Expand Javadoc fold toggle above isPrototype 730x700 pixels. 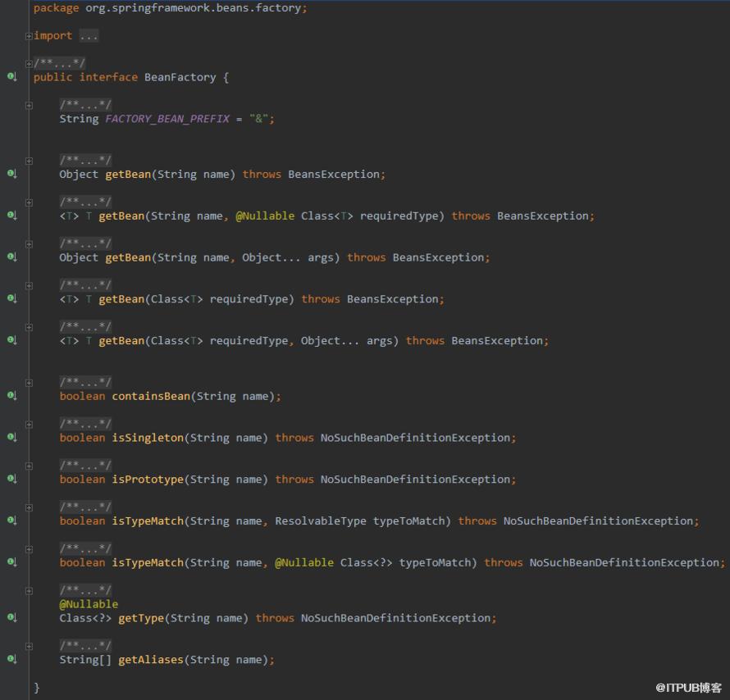tap(29, 466)
